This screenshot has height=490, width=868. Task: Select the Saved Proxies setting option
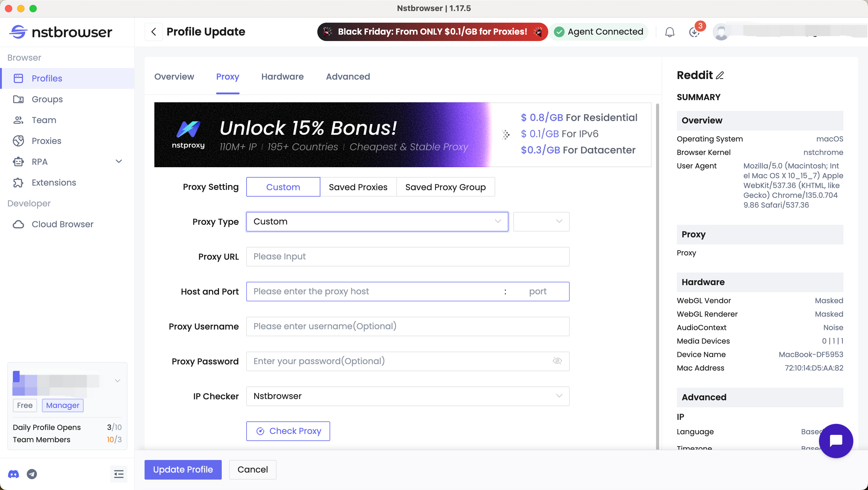click(x=358, y=187)
